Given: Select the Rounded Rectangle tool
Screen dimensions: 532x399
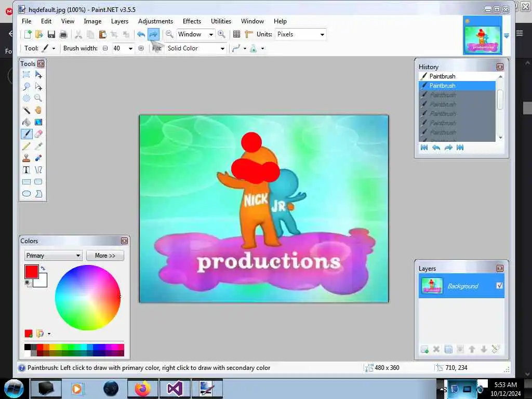Looking at the screenshot, I should 38,181.
